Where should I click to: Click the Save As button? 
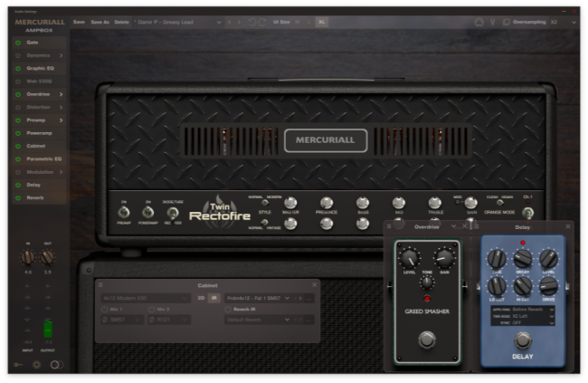click(x=100, y=21)
